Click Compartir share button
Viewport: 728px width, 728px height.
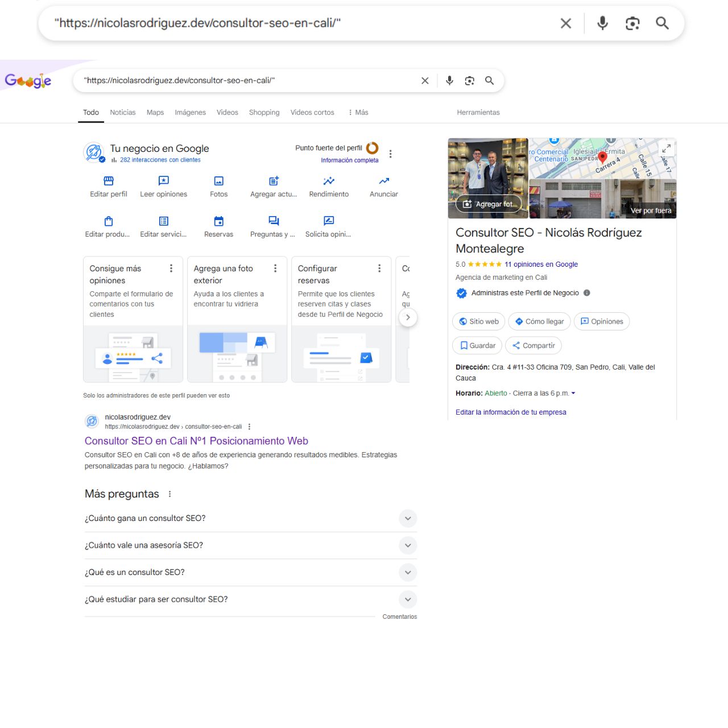533,345
